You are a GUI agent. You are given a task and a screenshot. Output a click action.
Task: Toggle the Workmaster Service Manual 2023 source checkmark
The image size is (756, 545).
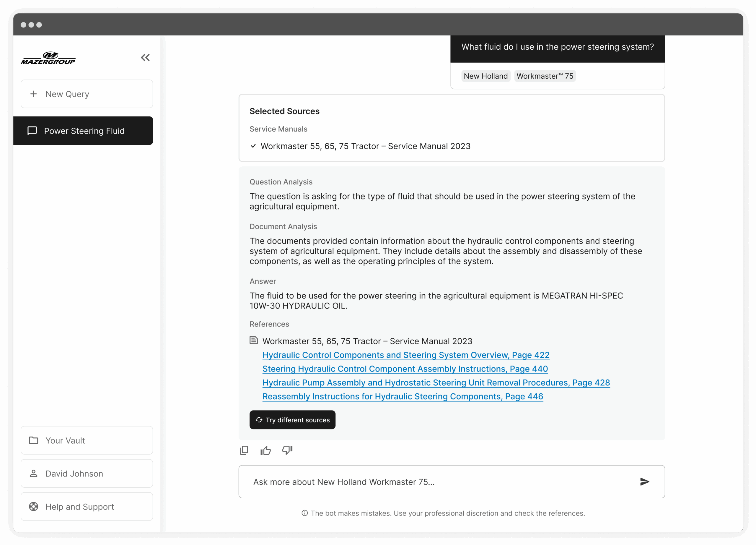click(x=253, y=146)
